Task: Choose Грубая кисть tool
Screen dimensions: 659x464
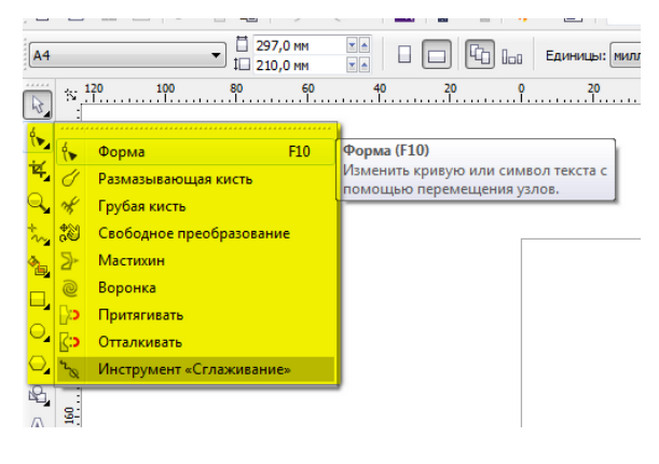Action: [196, 206]
